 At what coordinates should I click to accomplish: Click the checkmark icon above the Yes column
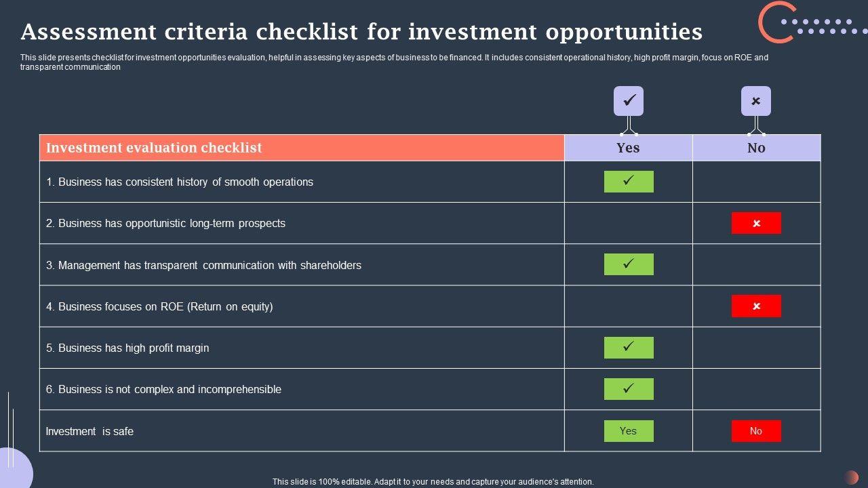coord(629,101)
